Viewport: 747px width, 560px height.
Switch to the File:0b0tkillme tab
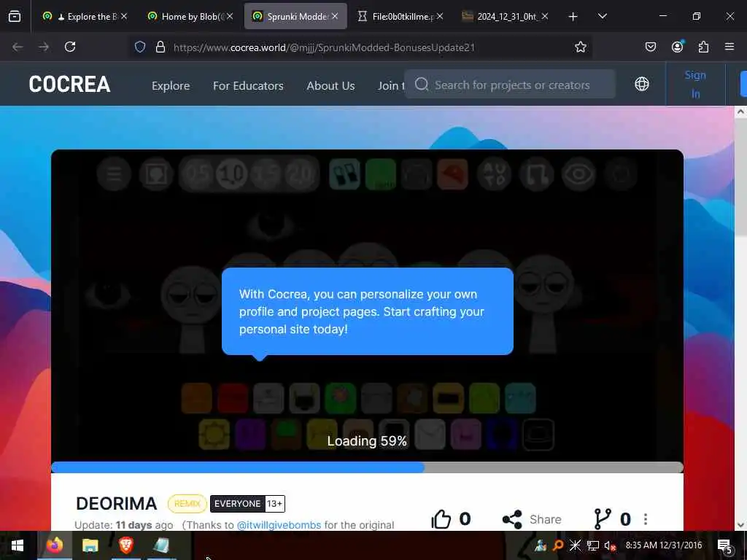tap(400, 16)
